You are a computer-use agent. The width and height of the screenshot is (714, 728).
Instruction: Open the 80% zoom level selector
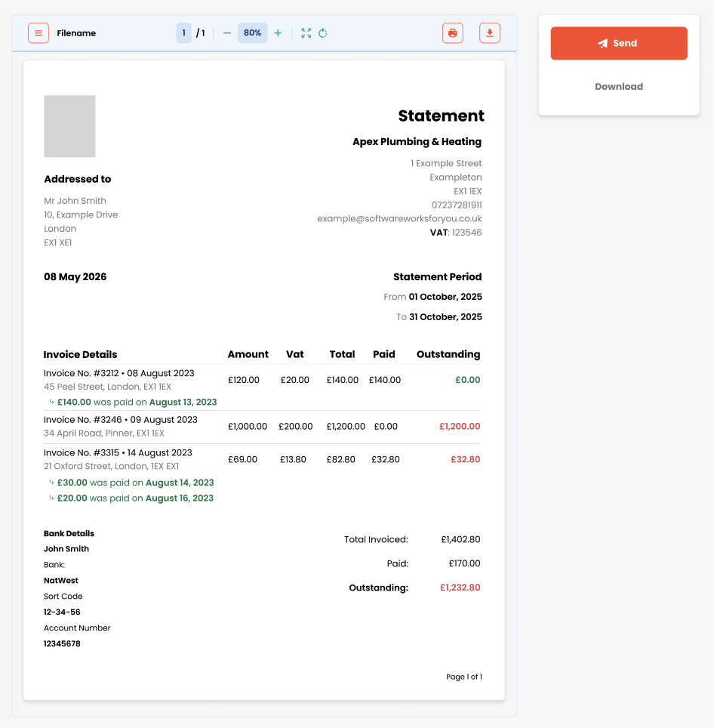252,33
